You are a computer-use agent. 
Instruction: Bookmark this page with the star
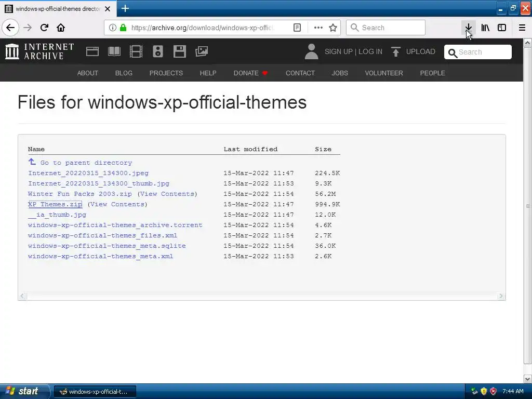pyautogui.click(x=333, y=28)
